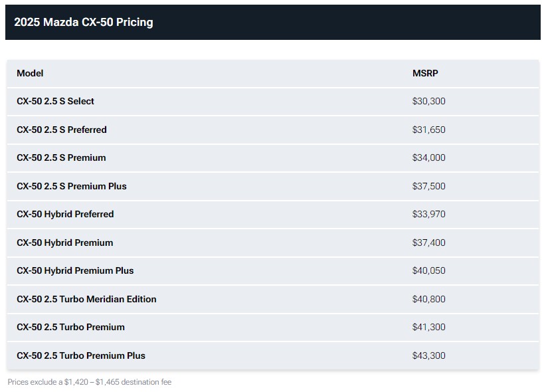The image size is (546, 392).
Task: Click the CX-50 2.5 Turbo Premium Plus name
Action: pyautogui.click(x=81, y=355)
